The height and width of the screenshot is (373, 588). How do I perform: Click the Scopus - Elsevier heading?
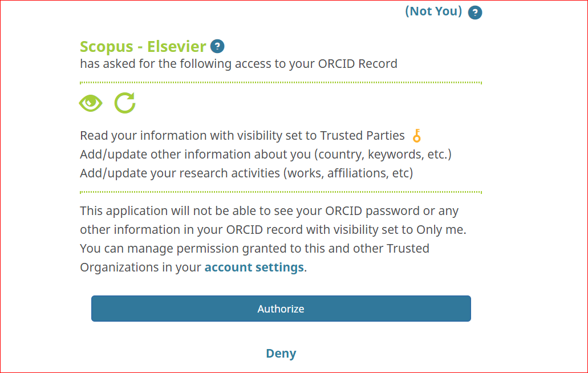click(x=144, y=47)
